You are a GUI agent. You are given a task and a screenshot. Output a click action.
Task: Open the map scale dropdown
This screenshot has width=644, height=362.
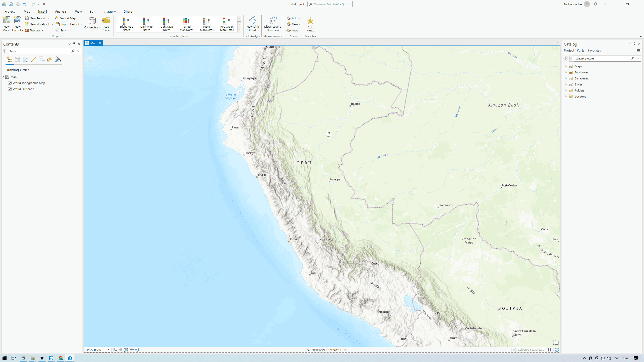108,350
